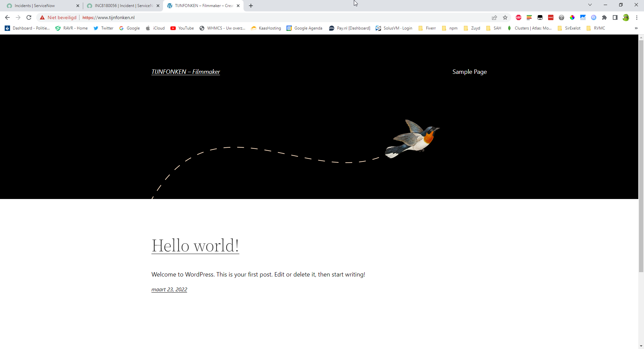The image size is (644, 349).
Task: Click the address bar URL field
Action: click(x=268, y=17)
